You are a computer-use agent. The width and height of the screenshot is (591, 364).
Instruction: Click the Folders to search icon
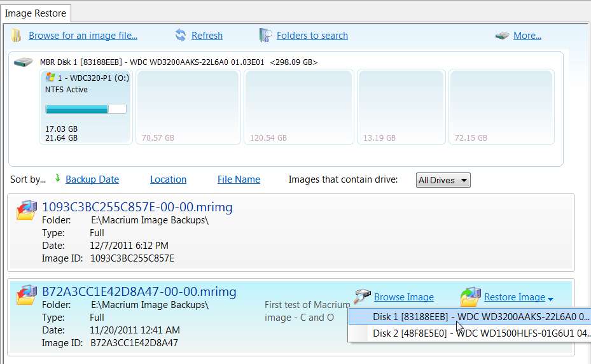(x=265, y=35)
